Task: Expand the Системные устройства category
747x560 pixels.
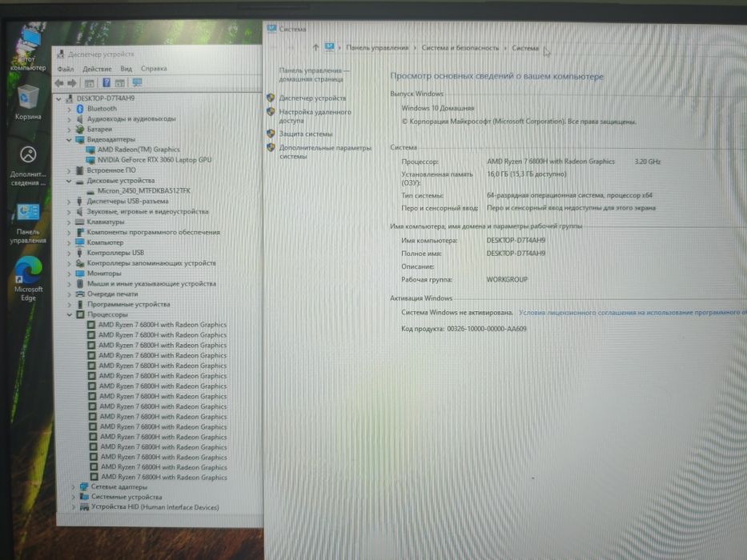Action: click(74, 497)
